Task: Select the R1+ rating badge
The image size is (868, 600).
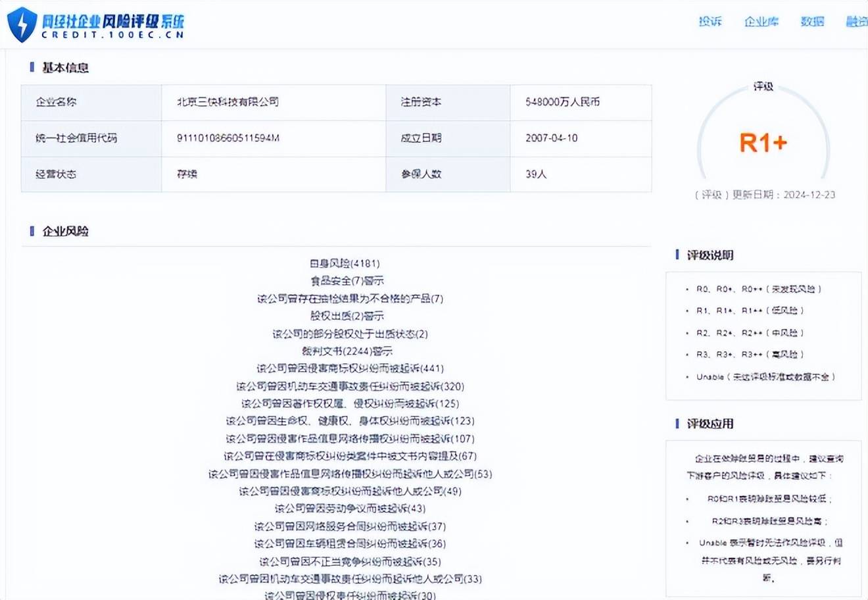Action: 763,142
